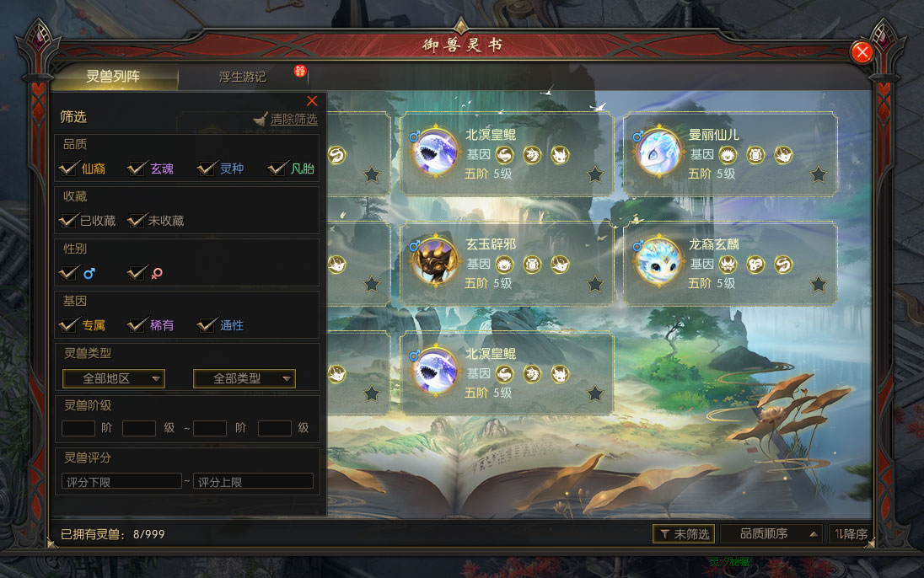Switch to the 浮生游记 tab
The image size is (924, 578).
(242, 77)
